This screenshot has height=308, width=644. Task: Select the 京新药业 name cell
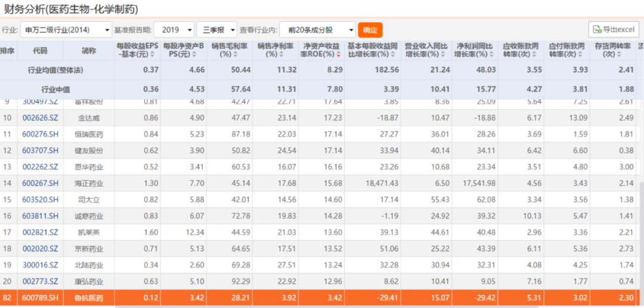[89, 249]
